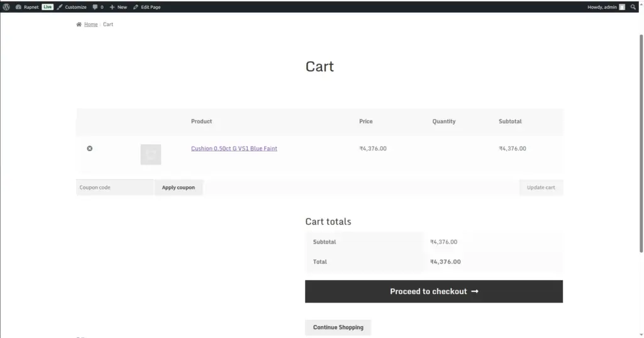This screenshot has height=338, width=644.
Task: Click the Live status badge
Action: (47, 7)
